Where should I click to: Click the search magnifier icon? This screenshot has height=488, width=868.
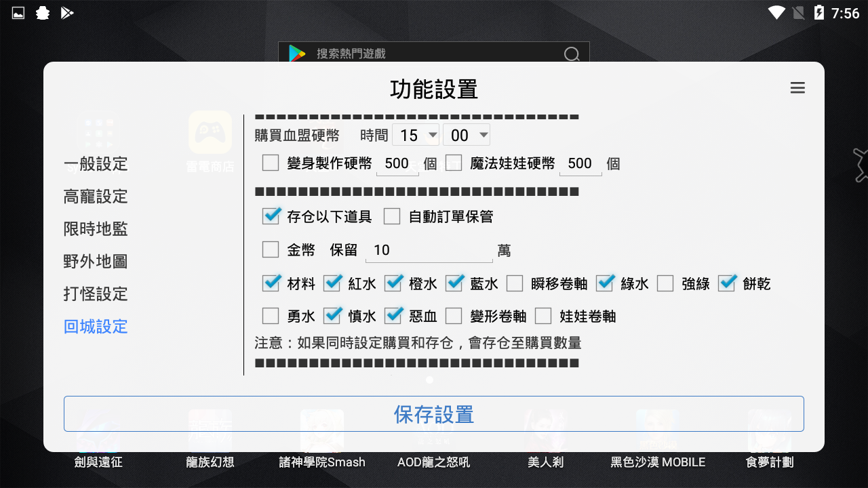572,54
